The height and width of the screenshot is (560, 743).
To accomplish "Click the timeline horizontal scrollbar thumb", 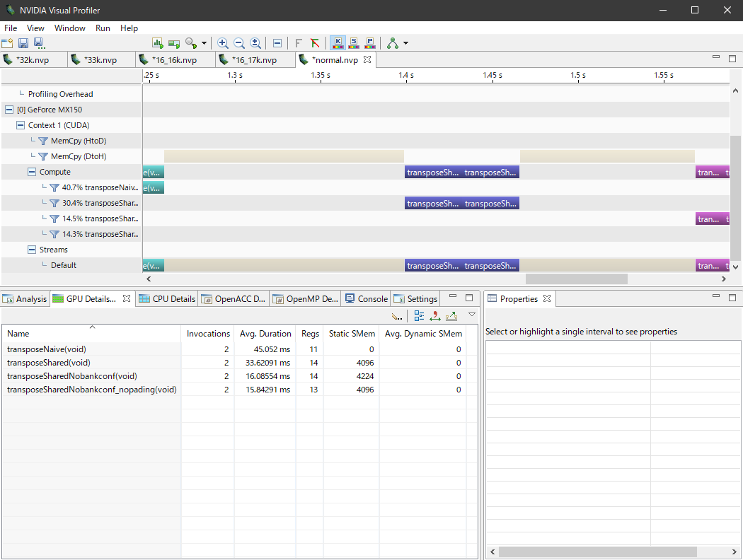I will [576, 279].
